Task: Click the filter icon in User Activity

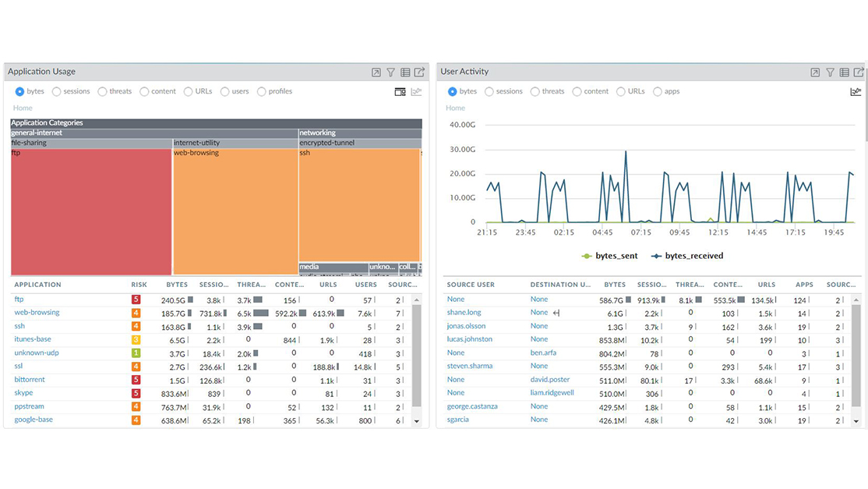Action: pyautogui.click(x=830, y=72)
